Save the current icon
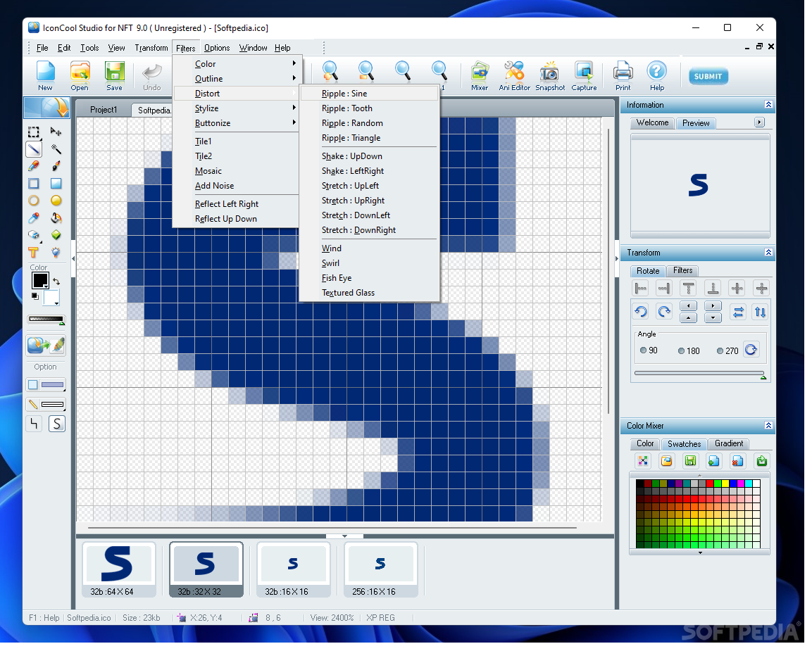The image size is (812, 651). (115, 77)
